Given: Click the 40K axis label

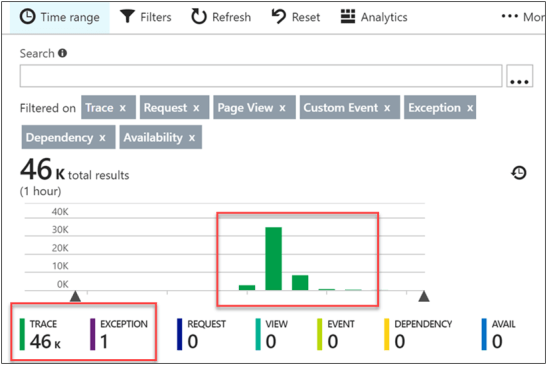Looking at the screenshot, I should 60,212.
